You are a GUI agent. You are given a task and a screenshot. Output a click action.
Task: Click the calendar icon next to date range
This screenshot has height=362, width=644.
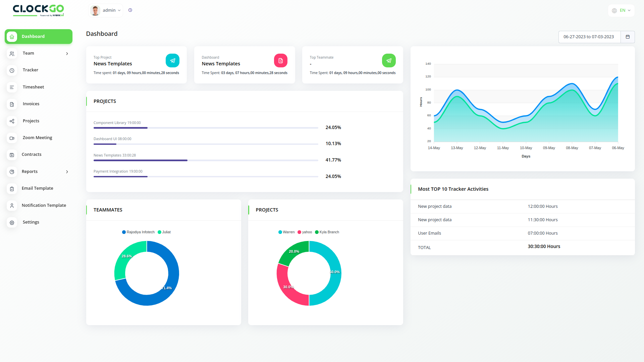pyautogui.click(x=628, y=37)
